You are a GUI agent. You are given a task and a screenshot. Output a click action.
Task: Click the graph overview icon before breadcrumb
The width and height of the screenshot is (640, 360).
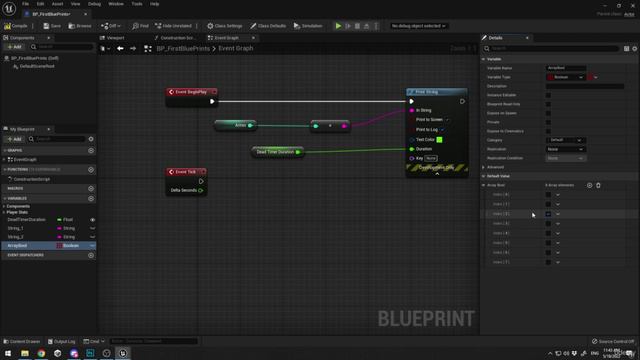148,49
